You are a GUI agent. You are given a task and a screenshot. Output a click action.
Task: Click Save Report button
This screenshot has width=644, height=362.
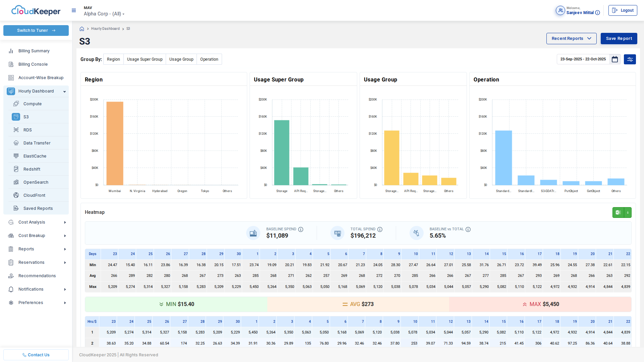(619, 39)
